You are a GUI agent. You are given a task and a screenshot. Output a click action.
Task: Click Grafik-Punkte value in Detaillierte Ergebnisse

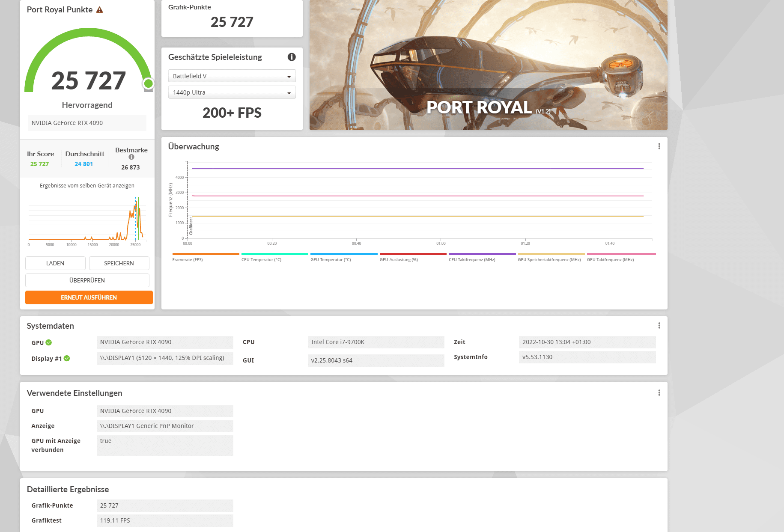point(165,505)
